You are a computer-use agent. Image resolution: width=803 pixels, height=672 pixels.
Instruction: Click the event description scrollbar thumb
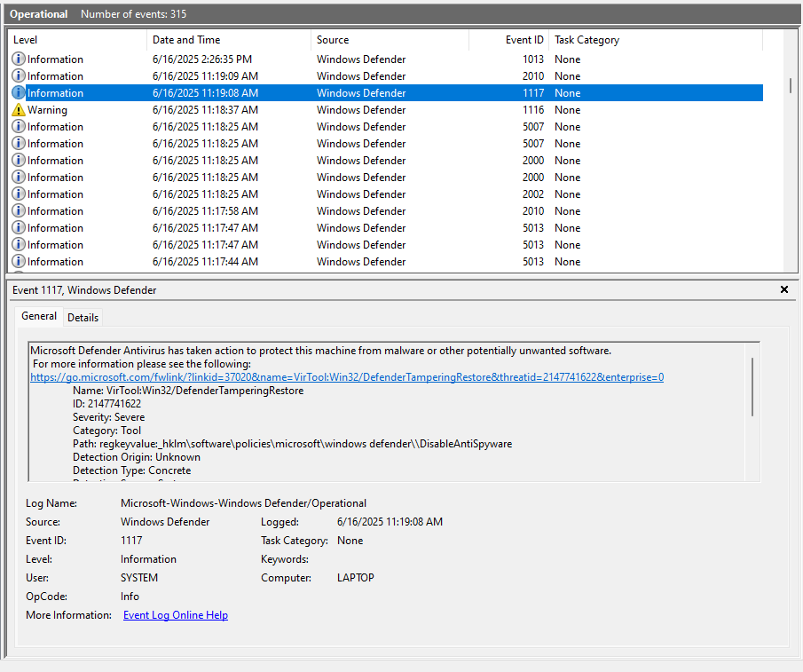(x=752, y=387)
